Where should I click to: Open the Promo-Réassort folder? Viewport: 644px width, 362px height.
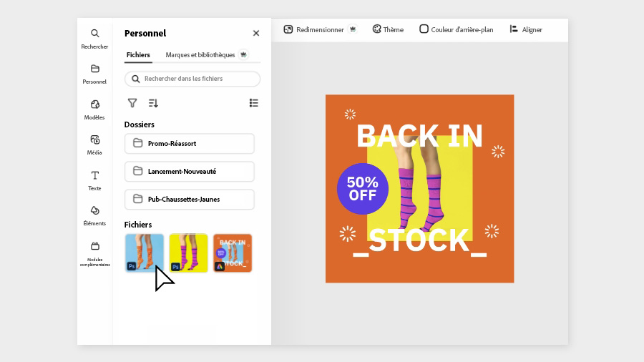tap(190, 143)
